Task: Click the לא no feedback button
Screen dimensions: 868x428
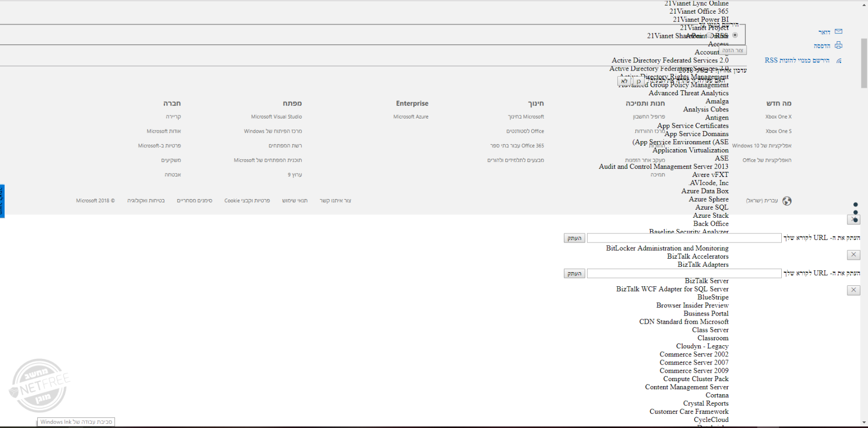Action: tap(624, 81)
